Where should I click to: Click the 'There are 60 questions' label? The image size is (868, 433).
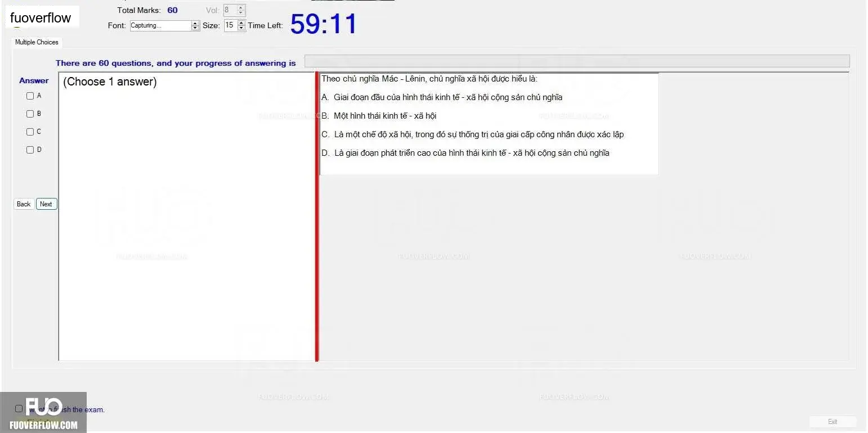(176, 63)
